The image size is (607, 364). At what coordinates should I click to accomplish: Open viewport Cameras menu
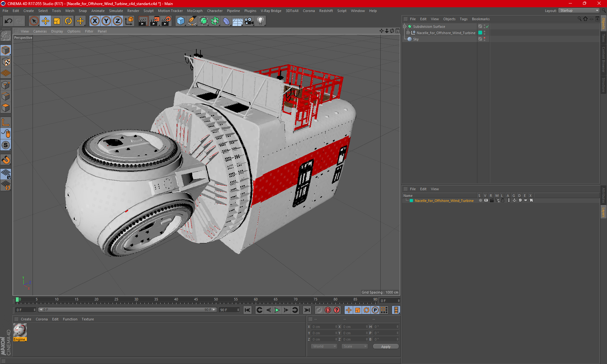point(40,31)
